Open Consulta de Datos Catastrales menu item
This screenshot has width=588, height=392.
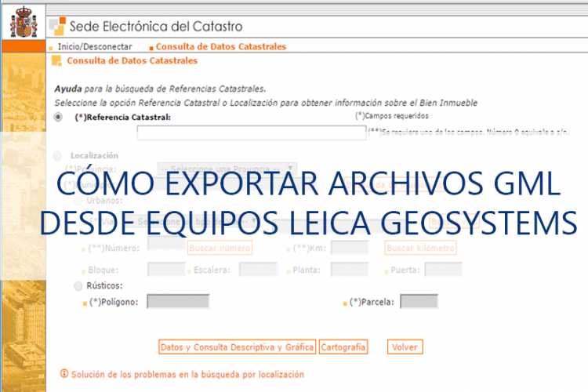[221, 46]
